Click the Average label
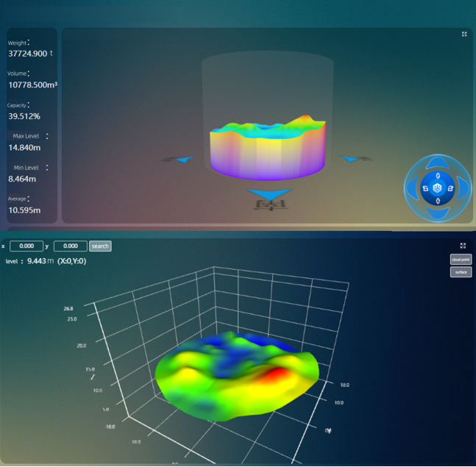The height and width of the screenshot is (467, 476). pyautogui.click(x=17, y=199)
